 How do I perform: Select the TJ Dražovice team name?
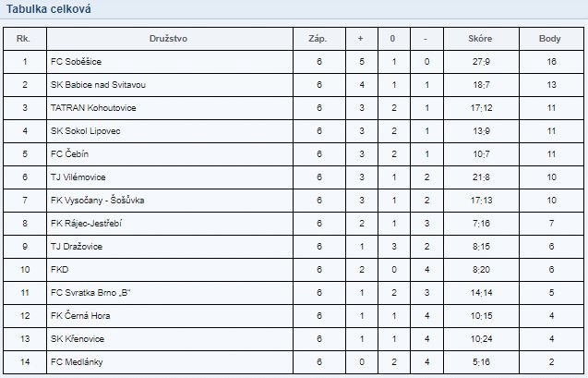pos(77,247)
